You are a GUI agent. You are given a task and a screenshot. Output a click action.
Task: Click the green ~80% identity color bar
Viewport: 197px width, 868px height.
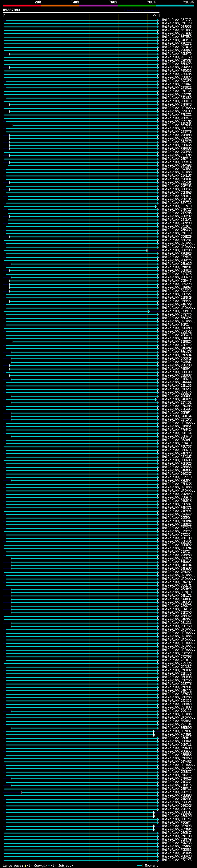pos(137,6)
